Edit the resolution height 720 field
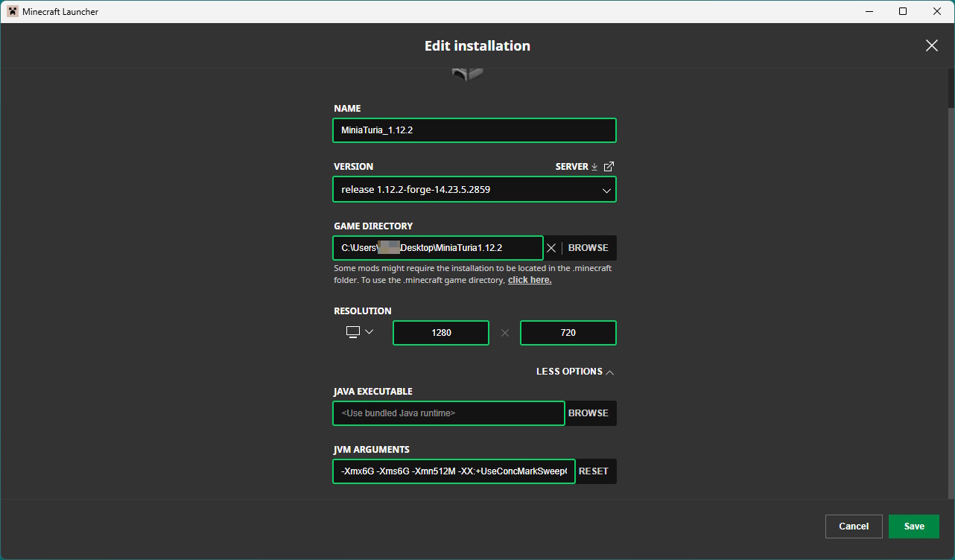955x560 pixels. click(568, 333)
